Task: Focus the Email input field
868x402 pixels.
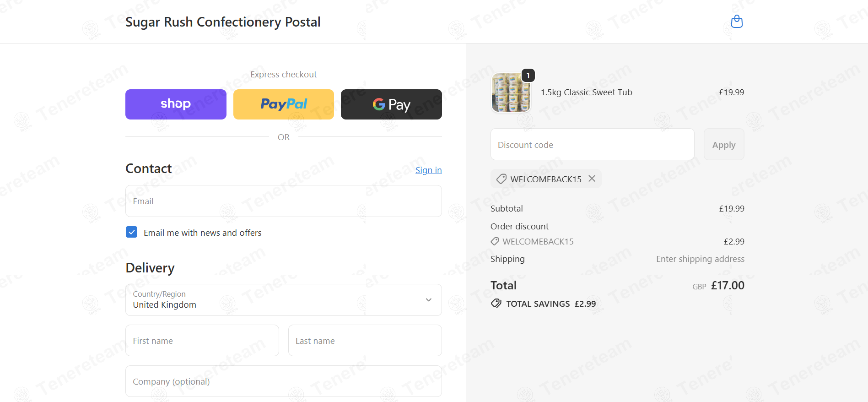Action: point(284,201)
